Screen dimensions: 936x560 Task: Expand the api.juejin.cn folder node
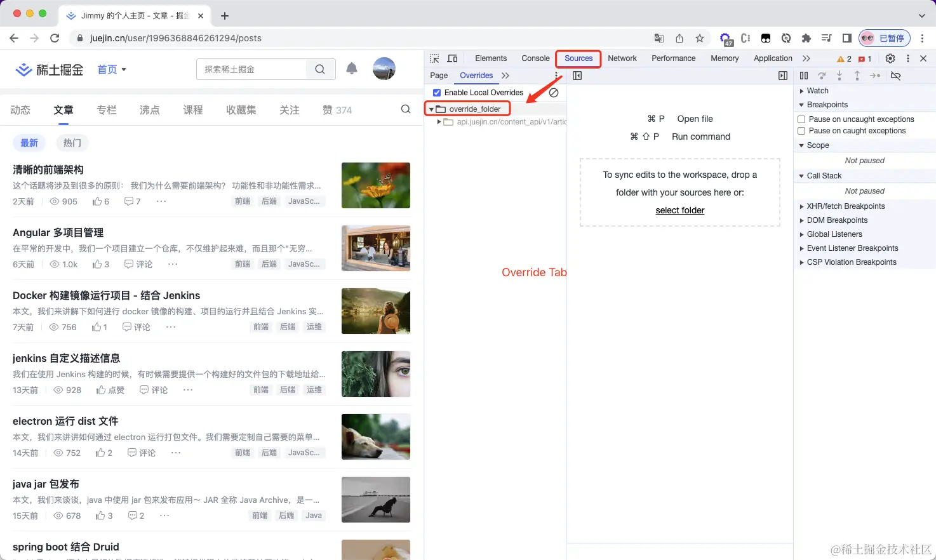point(439,122)
